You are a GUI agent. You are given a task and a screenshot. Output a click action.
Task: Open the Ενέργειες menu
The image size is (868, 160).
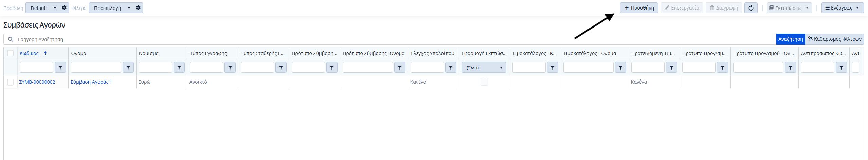coord(842,8)
